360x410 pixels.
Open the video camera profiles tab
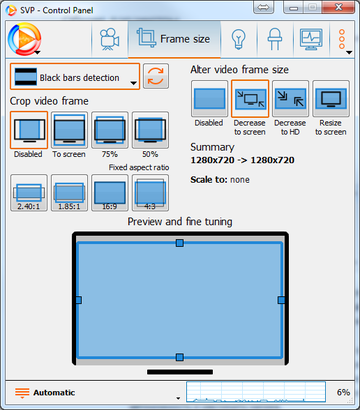pos(110,39)
